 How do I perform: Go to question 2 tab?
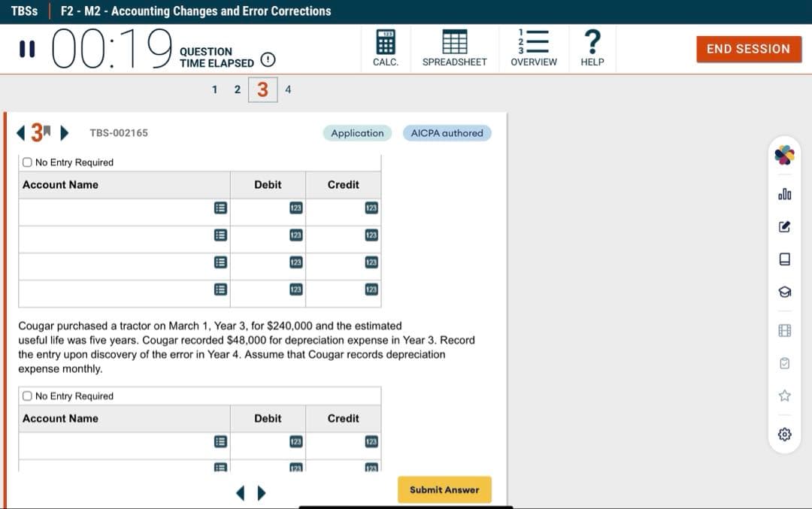point(237,89)
